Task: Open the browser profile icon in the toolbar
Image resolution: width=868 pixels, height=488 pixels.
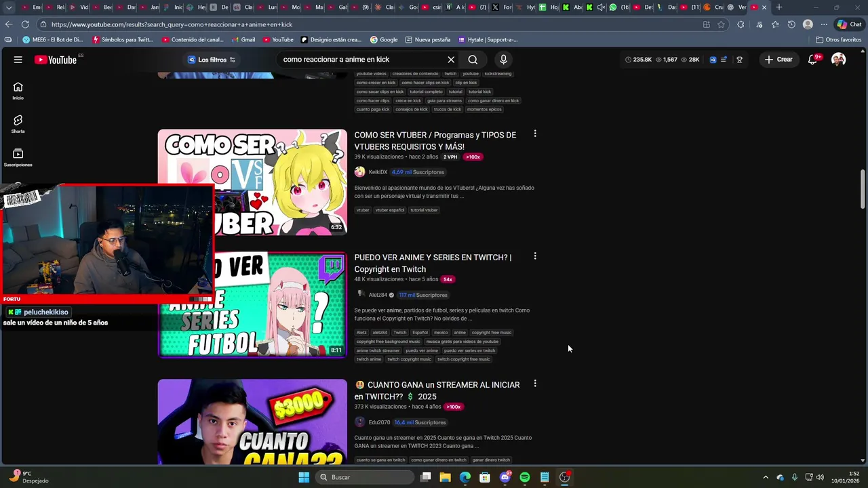Action: (x=808, y=24)
